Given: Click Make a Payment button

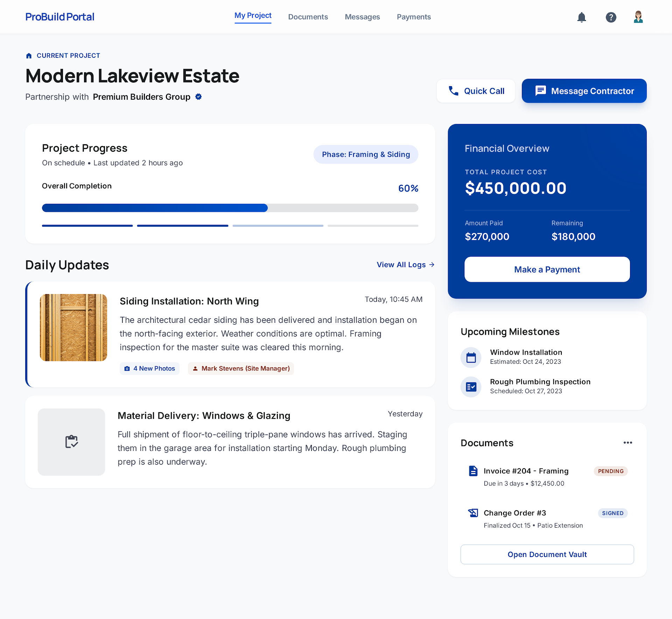Looking at the screenshot, I should (x=547, y=269).
